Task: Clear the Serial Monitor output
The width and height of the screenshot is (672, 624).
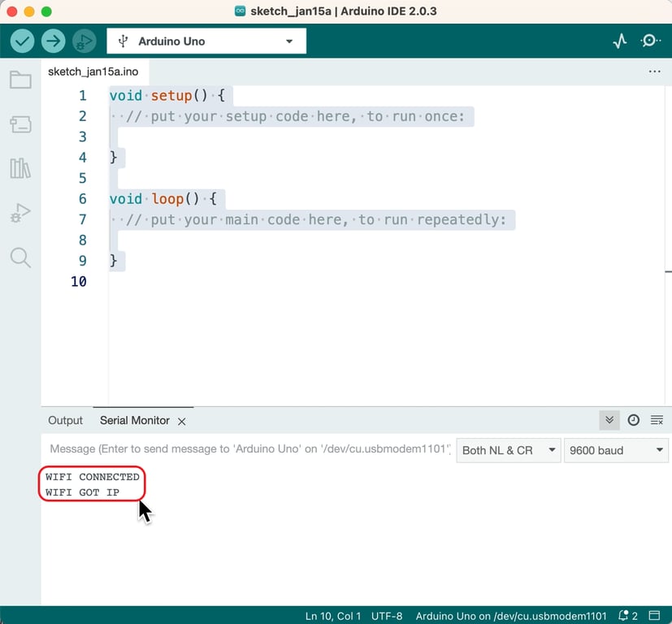Action: (657, 420)
